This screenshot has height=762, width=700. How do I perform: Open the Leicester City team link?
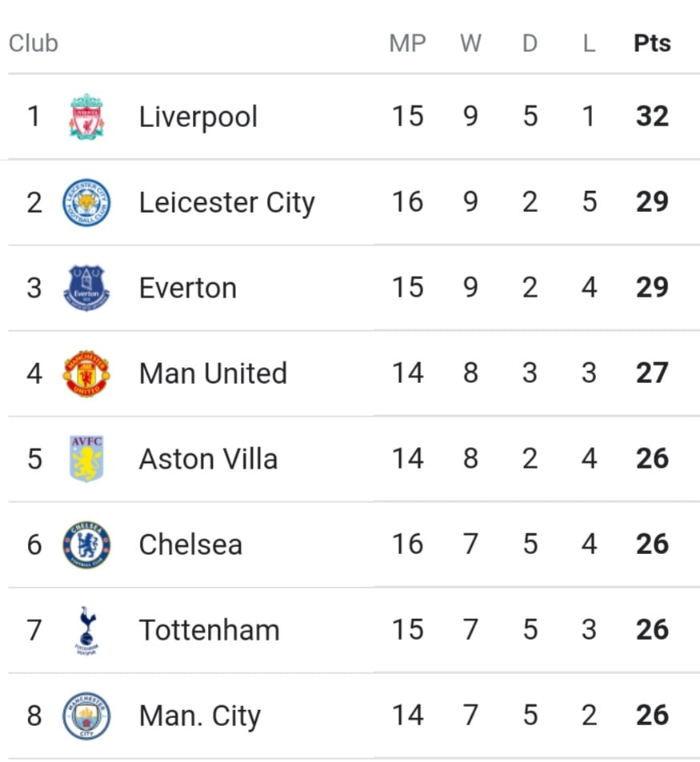point(227,202)
